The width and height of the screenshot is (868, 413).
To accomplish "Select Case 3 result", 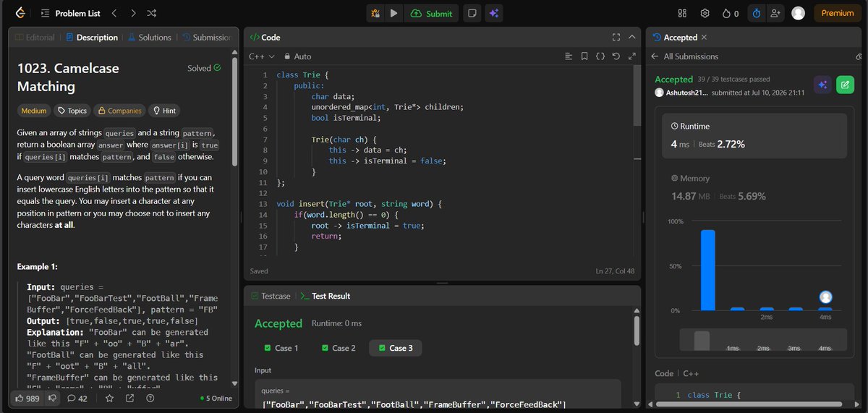I will (395, 348).
